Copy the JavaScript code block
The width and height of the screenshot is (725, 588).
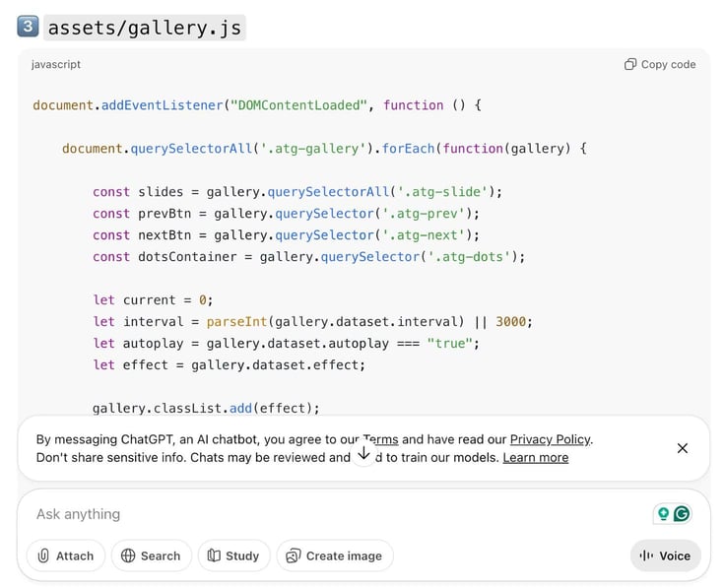[x=660, y=64]
